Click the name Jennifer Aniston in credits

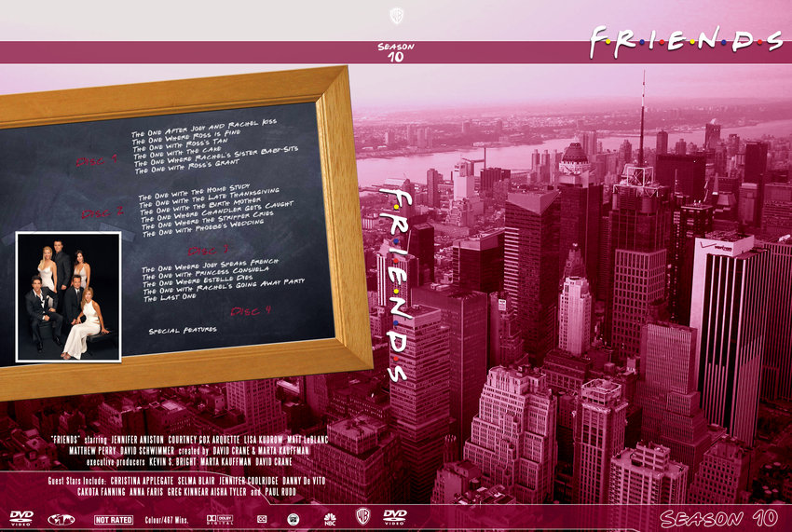pyautogui.click(x=137, y=440)
